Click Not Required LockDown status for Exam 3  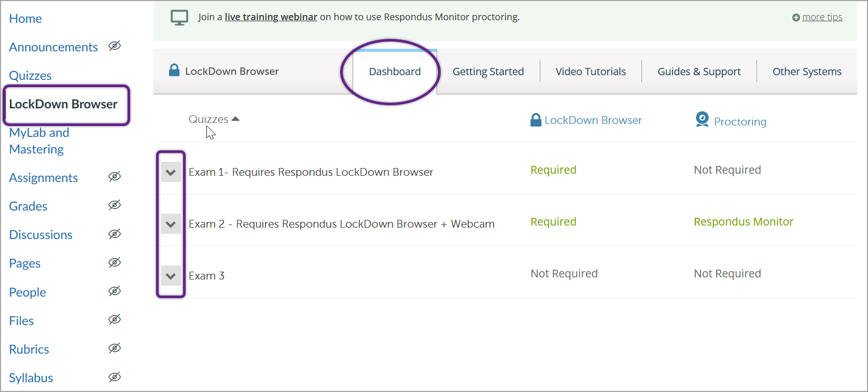point(564,274)
